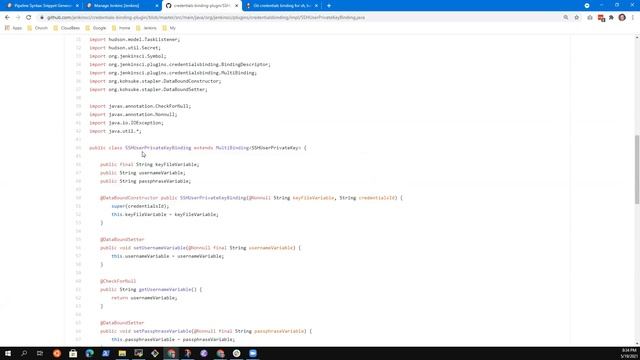Open the zoom magnifier icon in address bar
640x360 pixels.
[566, 18]
